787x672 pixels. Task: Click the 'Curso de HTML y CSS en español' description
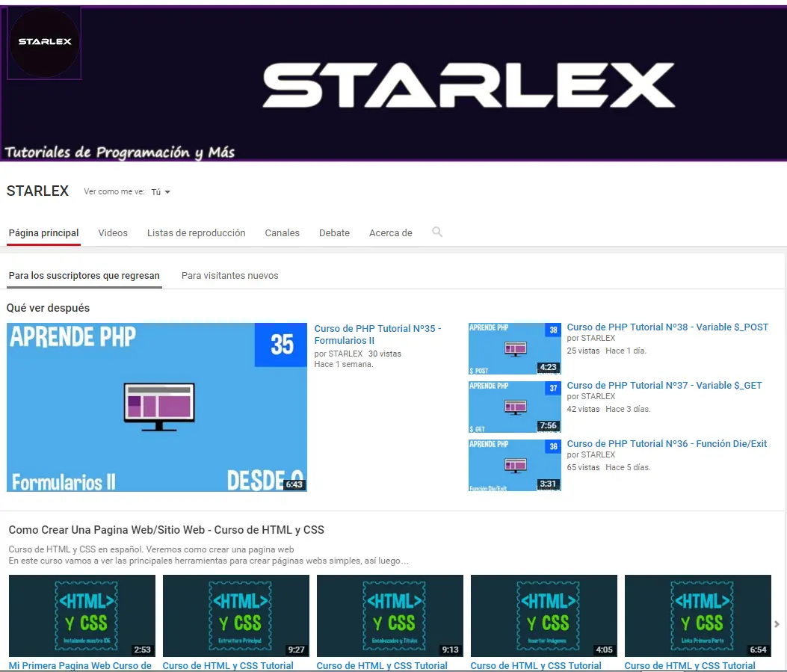click(x=209, y=555)
